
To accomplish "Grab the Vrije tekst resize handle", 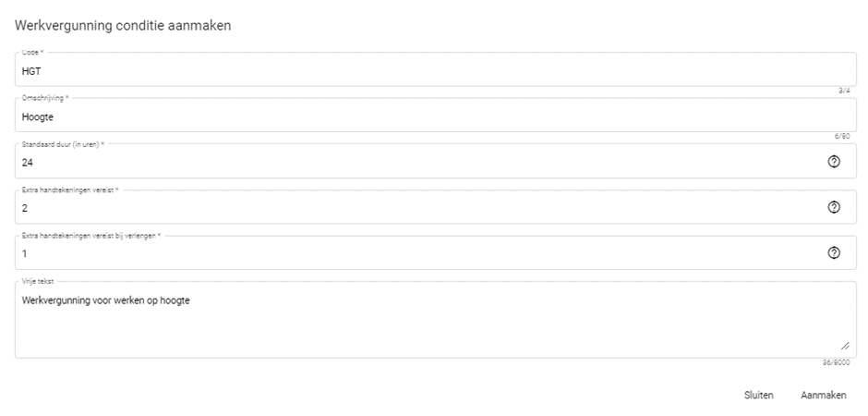I will pyautogui.click(x=845, y=346).
